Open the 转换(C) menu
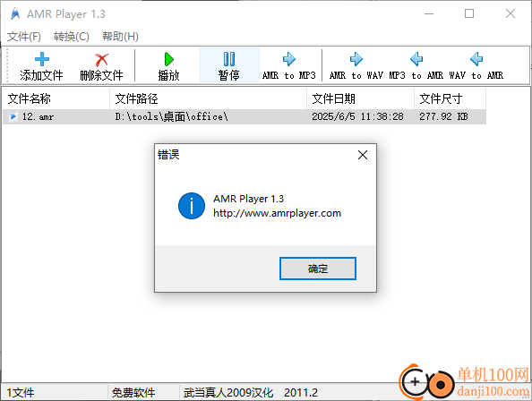532x401 pixels. [72, 37]
